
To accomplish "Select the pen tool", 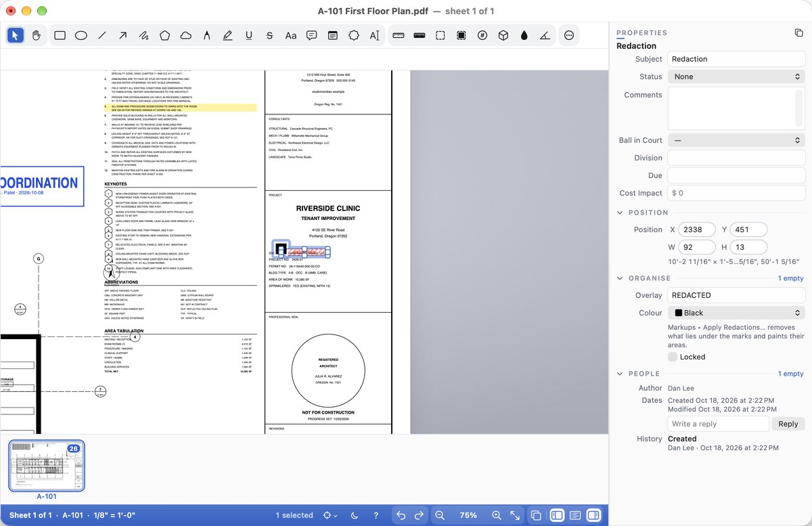I will coord(207,35).
